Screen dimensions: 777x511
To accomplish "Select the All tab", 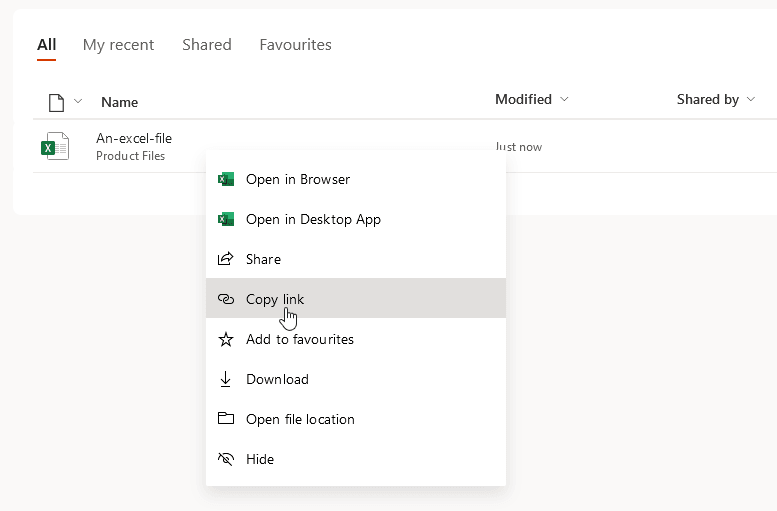I will [x=46, y=45].
